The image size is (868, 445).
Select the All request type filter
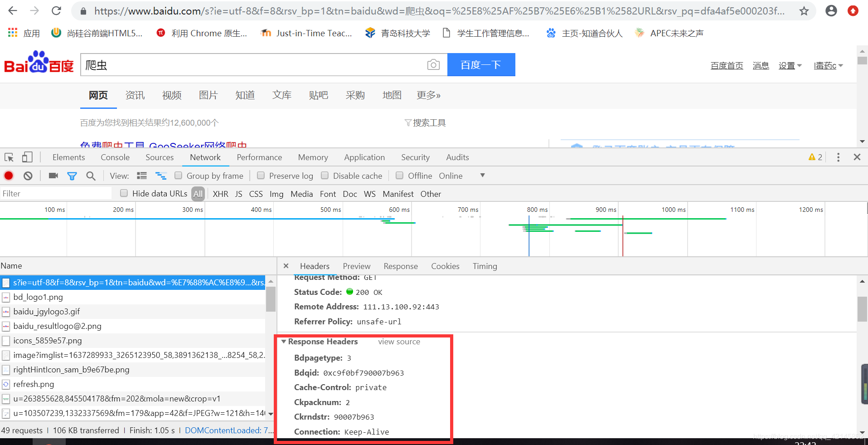point(198,194)
